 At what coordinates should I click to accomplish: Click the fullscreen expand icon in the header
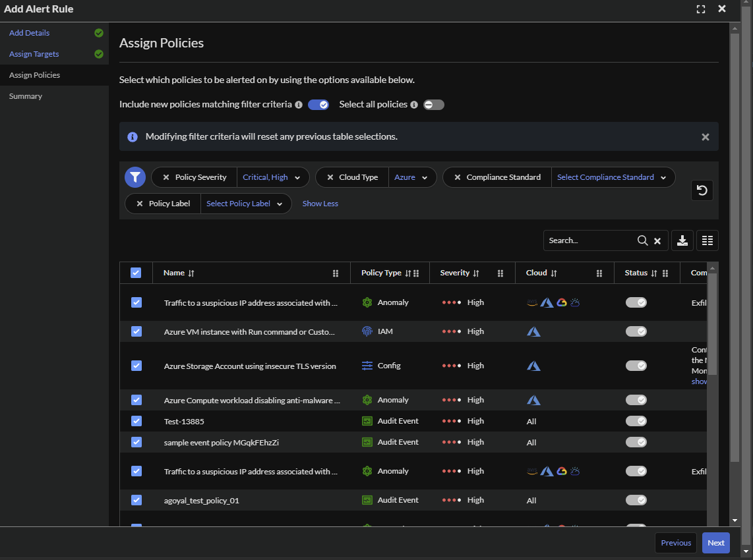pos(700,9)
